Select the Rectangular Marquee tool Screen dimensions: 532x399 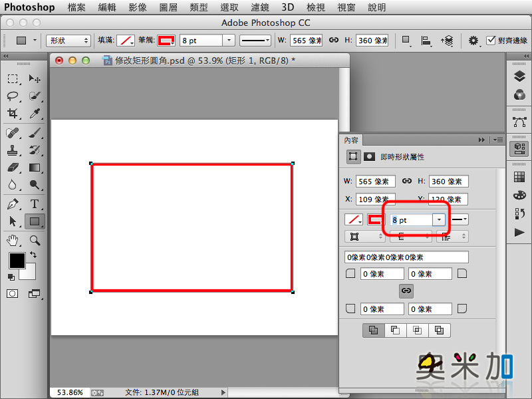13,79
